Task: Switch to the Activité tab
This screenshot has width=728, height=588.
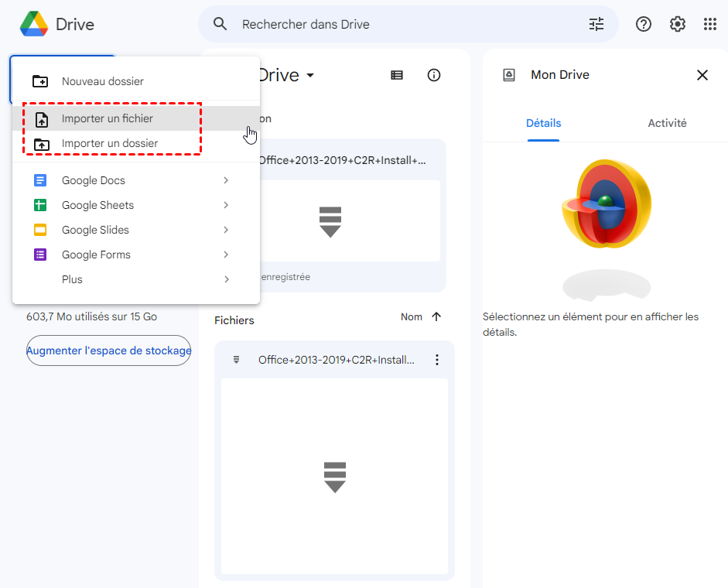Action: (x=667, y=123)
